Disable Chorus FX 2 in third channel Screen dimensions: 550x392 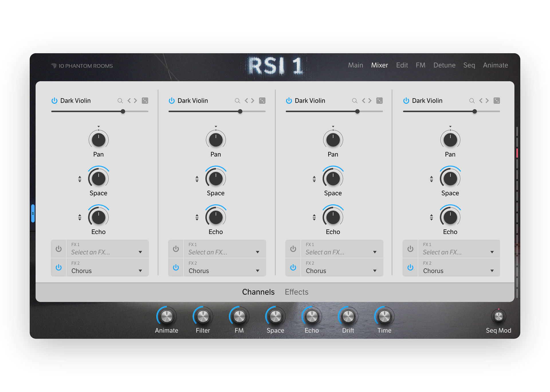tap(293, 267)
